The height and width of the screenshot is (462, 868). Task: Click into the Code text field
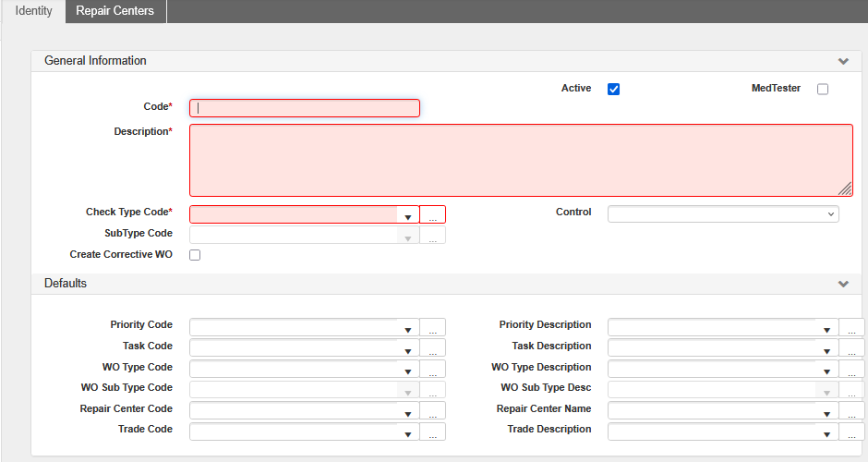coord(305,108)
